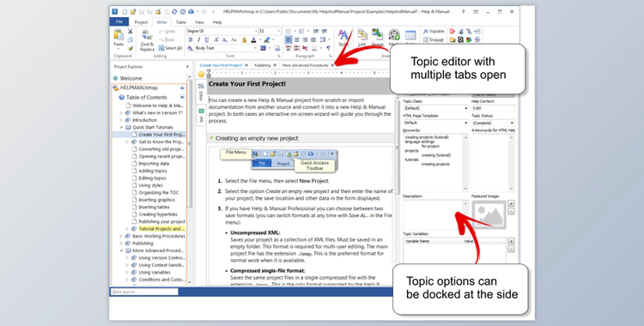644x326 pixels.
Task: Select Tutorial Projects highlighted topic
Action: (x=161, y=229)
